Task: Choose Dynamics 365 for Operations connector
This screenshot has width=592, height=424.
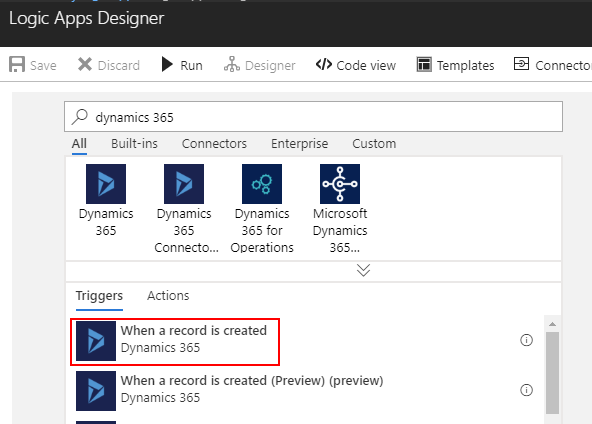Action: (262, 184)
